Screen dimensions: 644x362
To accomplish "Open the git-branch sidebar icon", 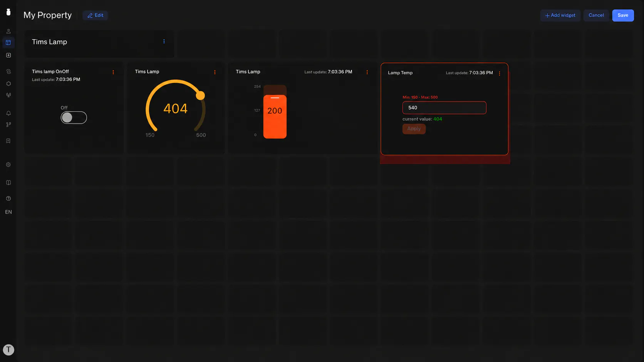I will tap(8, 125).
